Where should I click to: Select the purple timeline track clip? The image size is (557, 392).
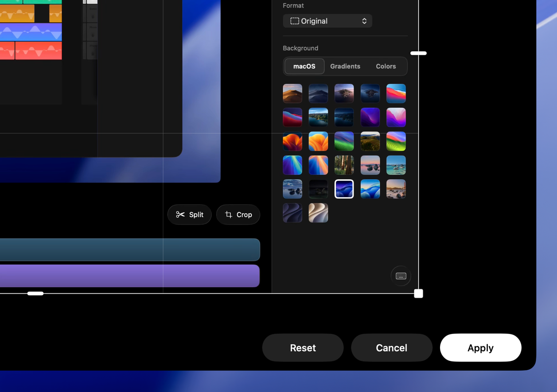tap(130, 276)
